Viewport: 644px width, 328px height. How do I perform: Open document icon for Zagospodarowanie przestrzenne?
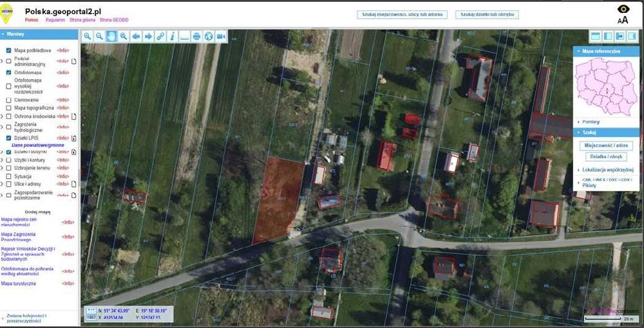click(x=74, y=195)
